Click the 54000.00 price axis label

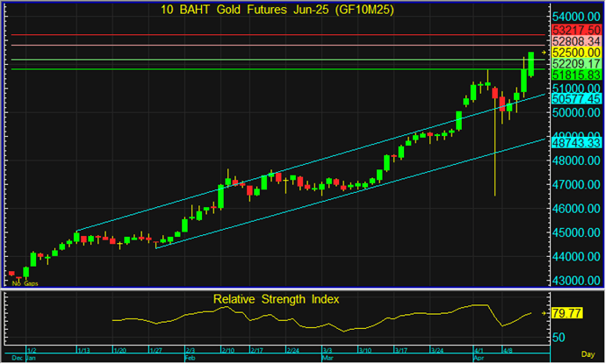[577, 18]
